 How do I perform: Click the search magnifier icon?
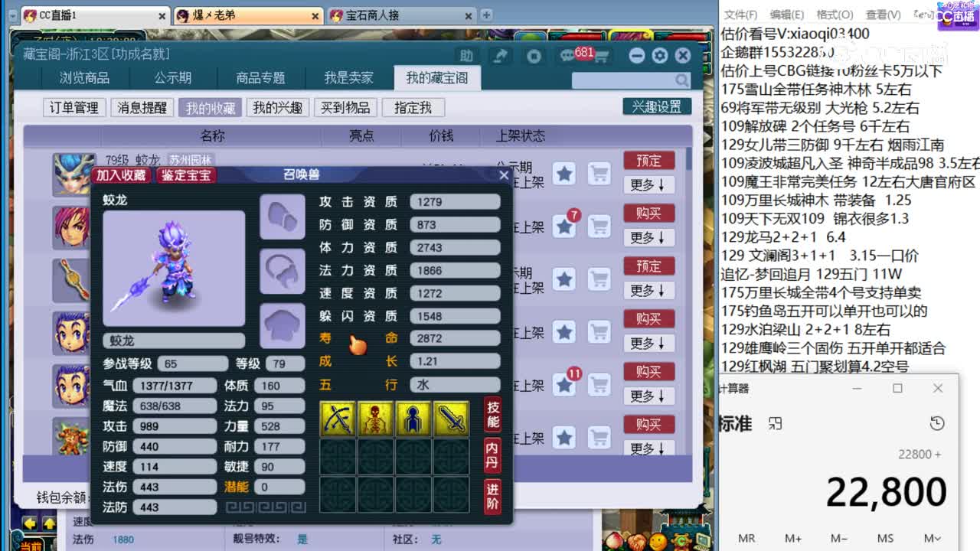[x=681, y=80]
